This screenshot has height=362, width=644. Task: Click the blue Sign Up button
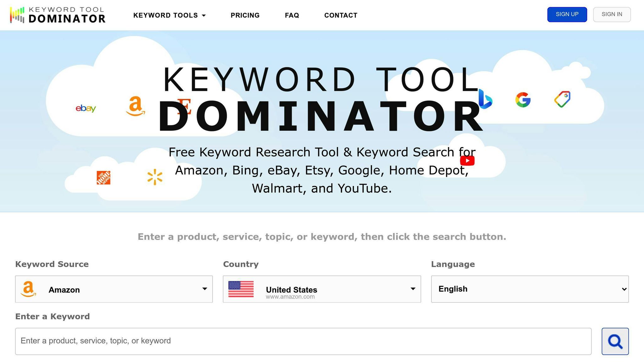click(567, 14)
